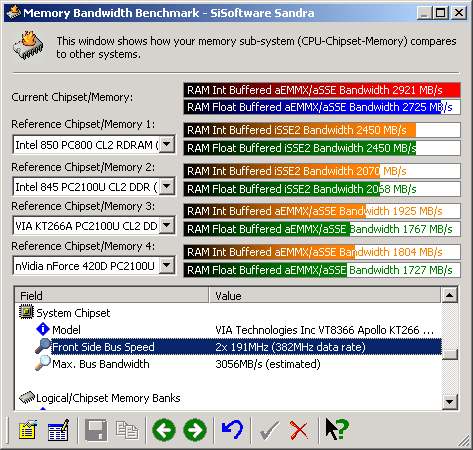The image size is (473, 450).
Task: Click magnifier icon beside Max. Bus Bandwidth
Action: click(x=43, y=363)
